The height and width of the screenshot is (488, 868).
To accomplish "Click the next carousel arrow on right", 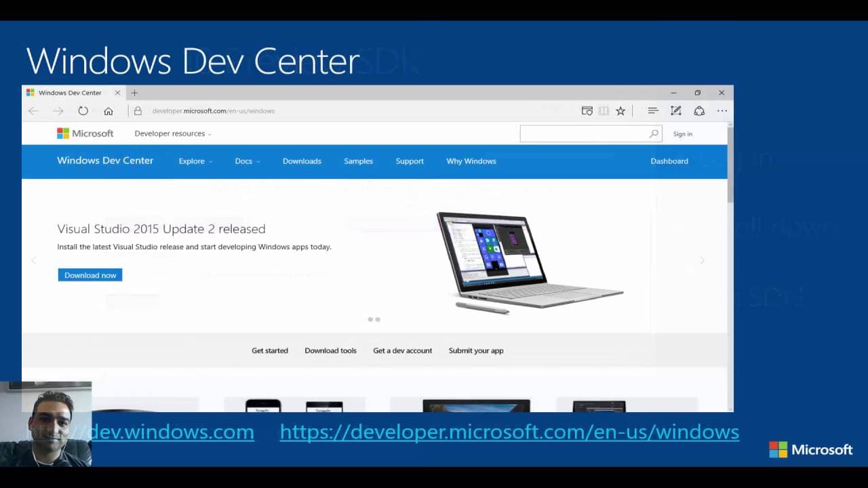I will (702, 260).
